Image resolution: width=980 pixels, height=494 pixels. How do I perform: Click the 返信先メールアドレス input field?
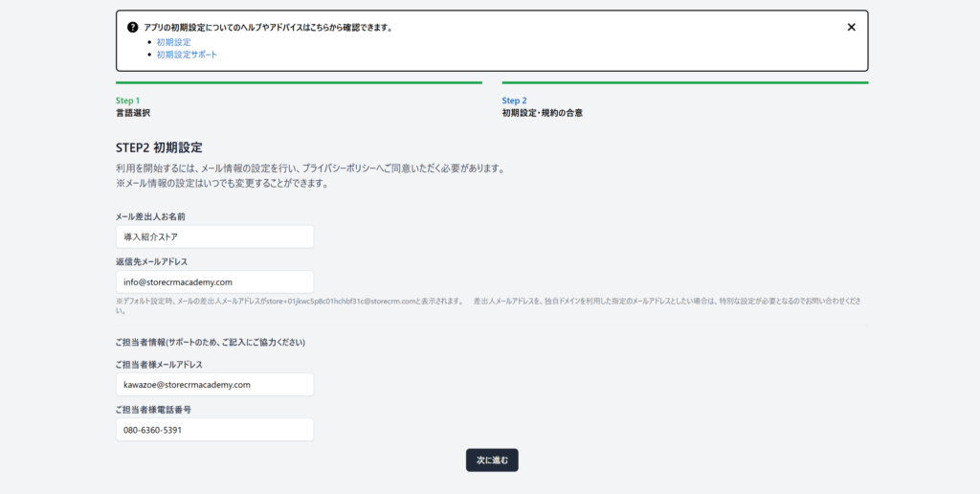click(x=214, y=281)
